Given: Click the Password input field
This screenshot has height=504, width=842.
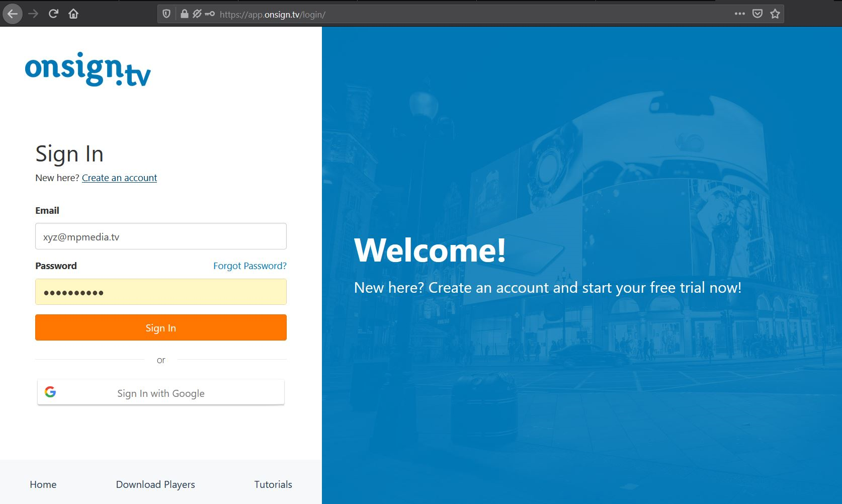Looking at the screenshot, I should coord(161,292).
